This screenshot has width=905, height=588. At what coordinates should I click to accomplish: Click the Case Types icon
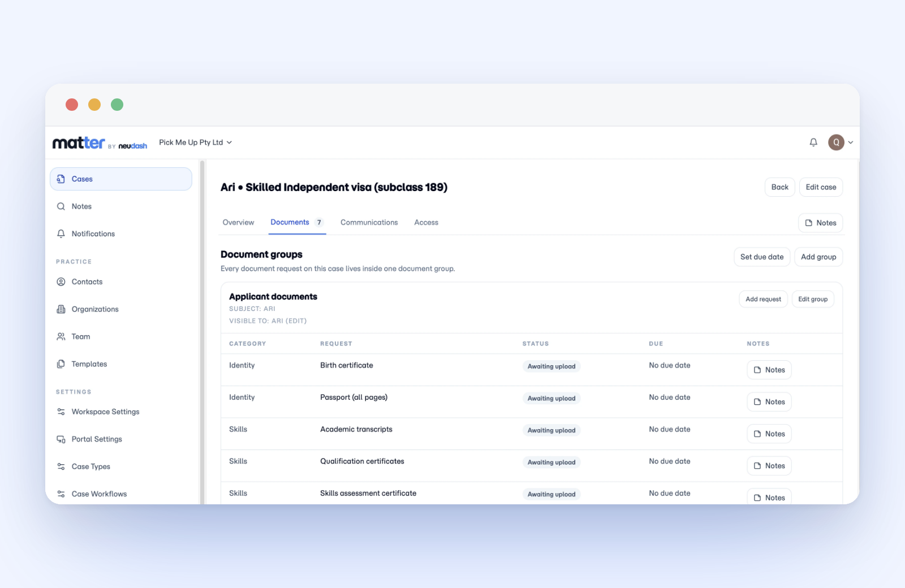(x=61, y=467)
